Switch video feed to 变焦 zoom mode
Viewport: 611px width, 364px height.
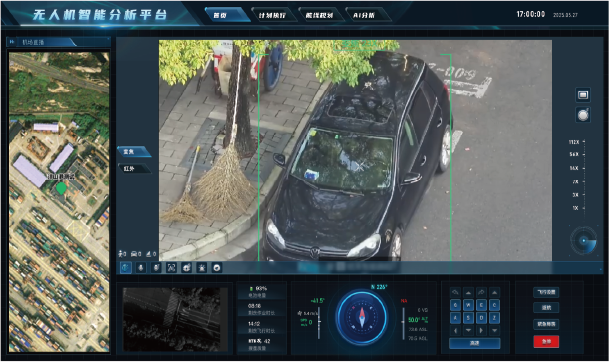click(133, 152)
